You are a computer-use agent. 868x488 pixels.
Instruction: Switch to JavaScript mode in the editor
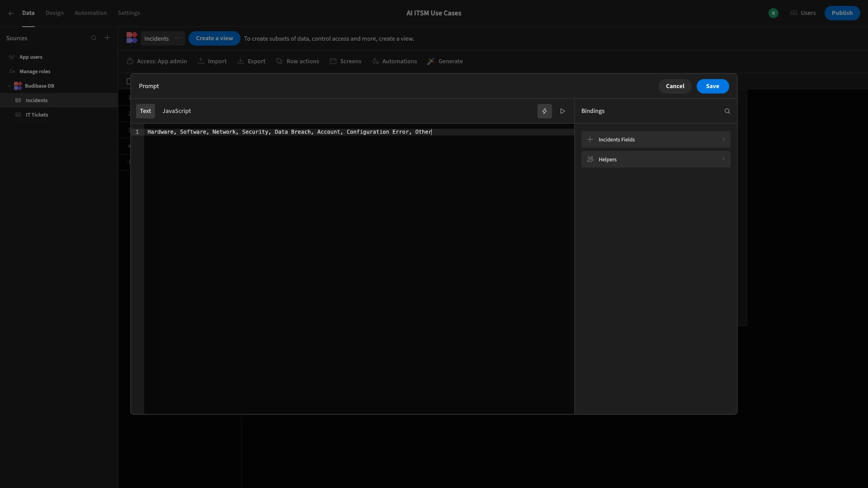(x=177, y=111)
